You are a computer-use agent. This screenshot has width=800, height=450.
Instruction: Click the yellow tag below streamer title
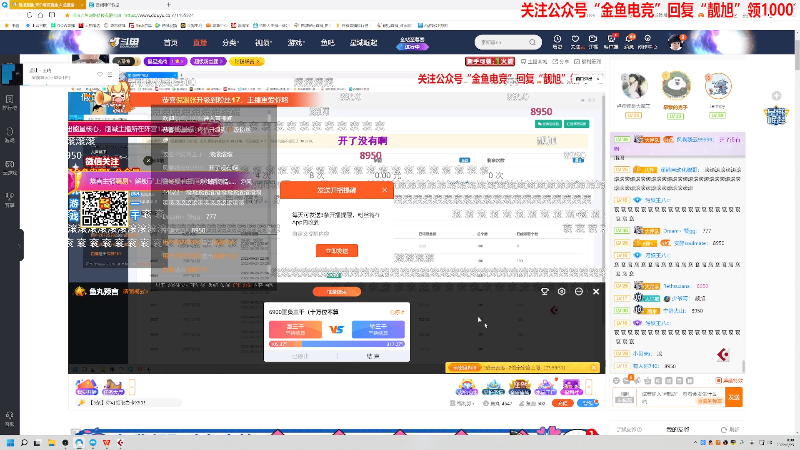coord(247,61)
